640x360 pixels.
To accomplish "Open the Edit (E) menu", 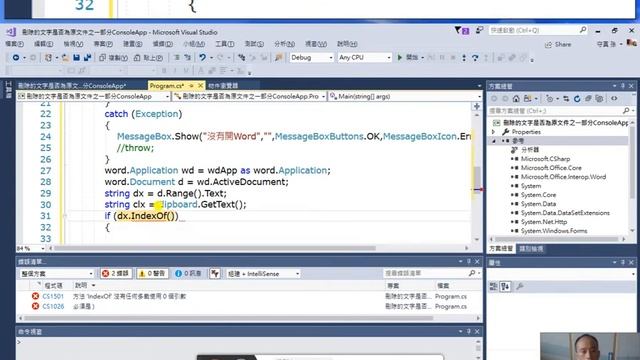I will [43, 44].
